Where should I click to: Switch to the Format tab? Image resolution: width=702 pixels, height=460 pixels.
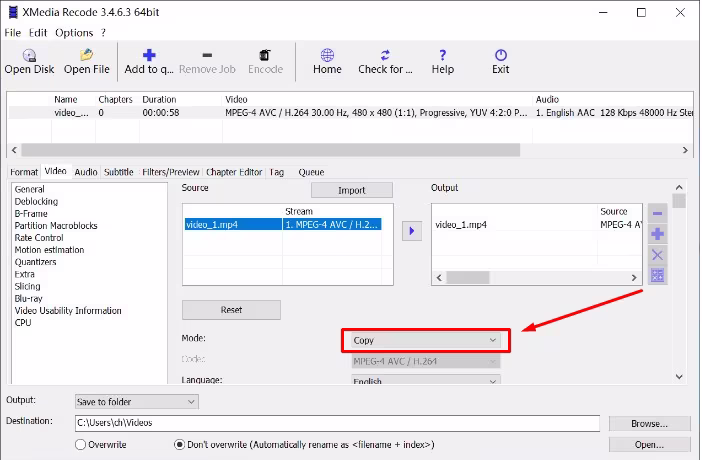(x=24, y=172)
